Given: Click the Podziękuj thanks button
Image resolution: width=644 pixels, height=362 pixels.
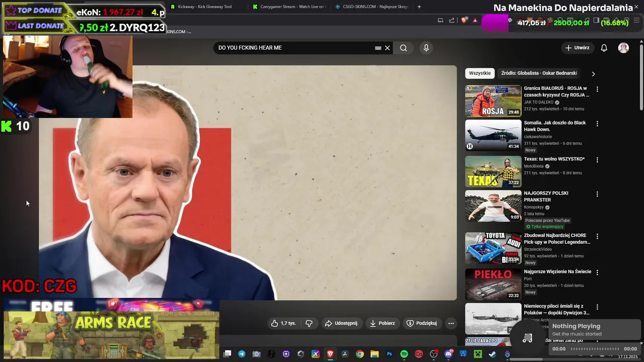Looking at the screenshot, I should (422, 323).
